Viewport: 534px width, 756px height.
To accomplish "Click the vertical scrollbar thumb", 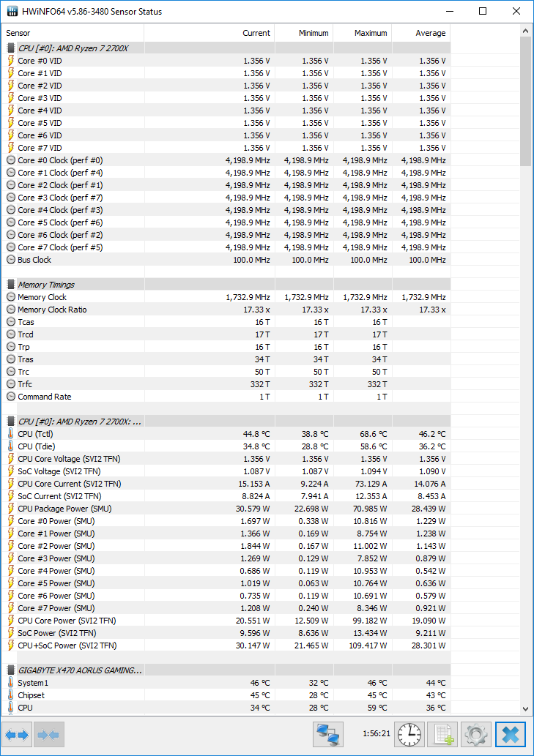I will [525, 101].
